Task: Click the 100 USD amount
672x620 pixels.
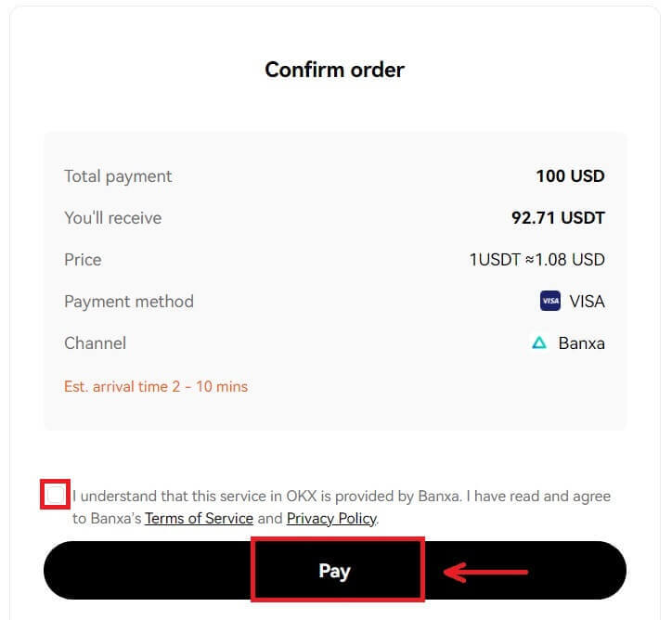Action: [x=570, y=176]
